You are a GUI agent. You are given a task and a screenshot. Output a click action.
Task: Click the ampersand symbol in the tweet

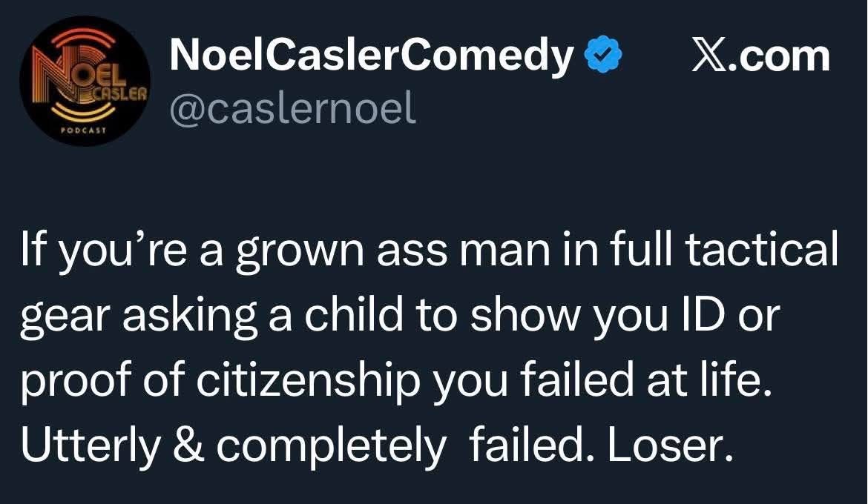click(193, 445)
